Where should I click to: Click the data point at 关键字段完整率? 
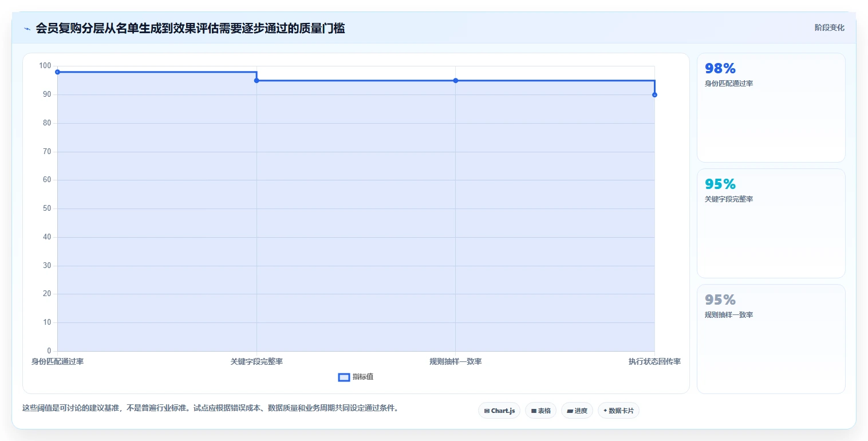[x=257, y=81]
